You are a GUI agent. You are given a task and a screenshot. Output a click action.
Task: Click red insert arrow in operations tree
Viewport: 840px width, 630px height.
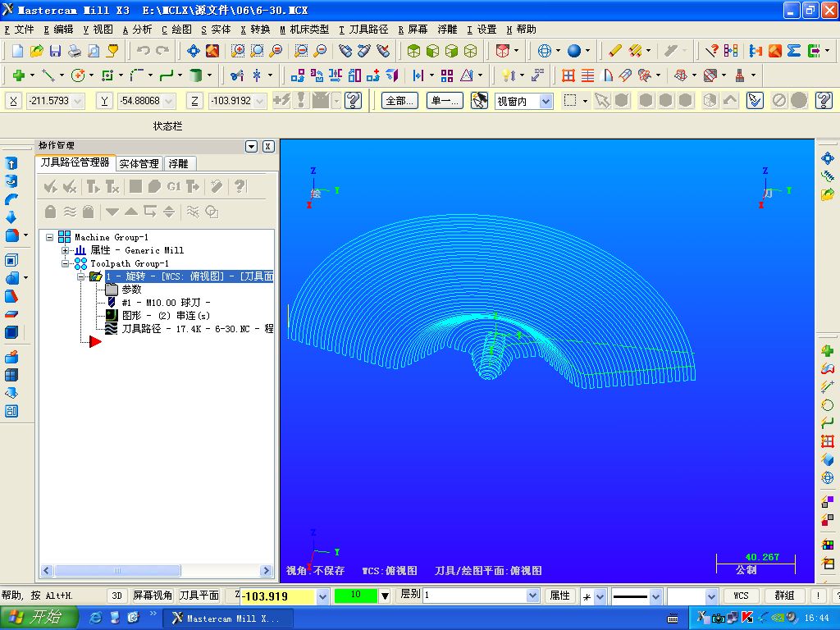click(x=95, y=341)
